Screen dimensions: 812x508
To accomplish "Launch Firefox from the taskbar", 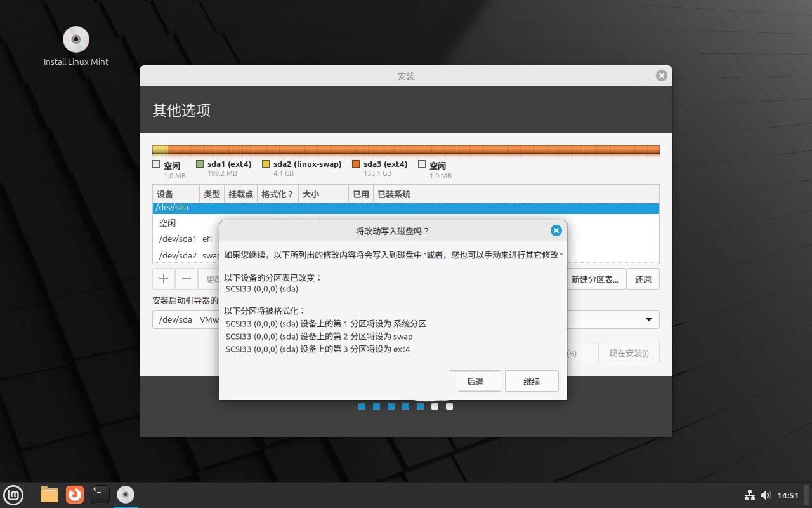I will point(75,495).
